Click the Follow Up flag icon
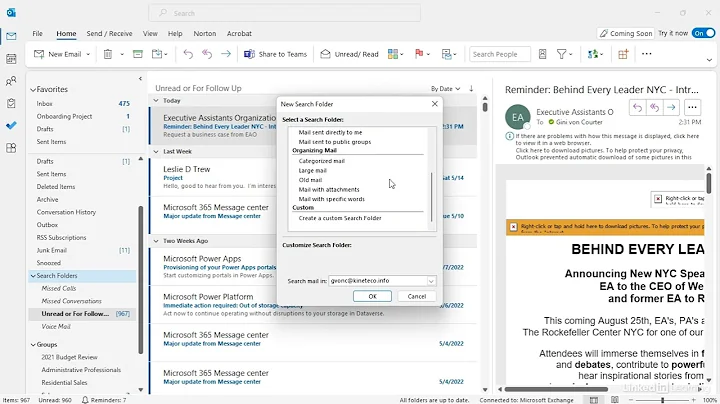The width and height of the screenshot is (720, 404). 419,54
